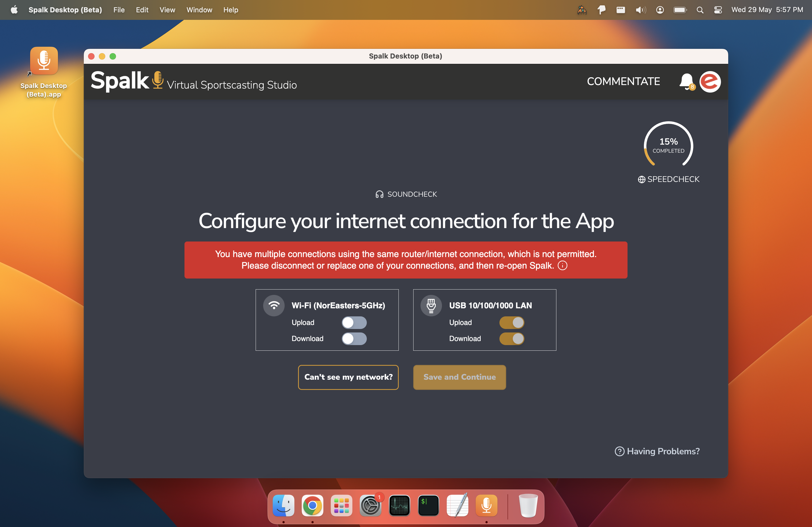Click the info icon in the red warning

click(x=562, y=265)
